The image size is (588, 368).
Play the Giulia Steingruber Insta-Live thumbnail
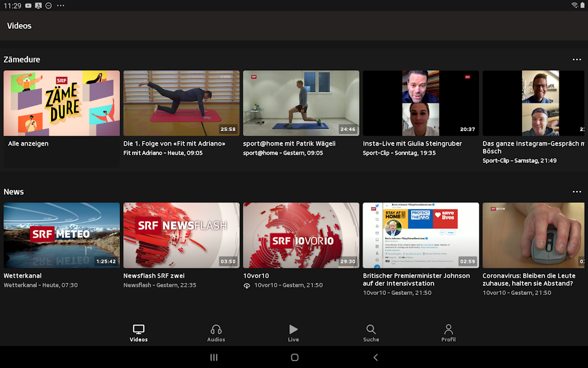point(421,103)
